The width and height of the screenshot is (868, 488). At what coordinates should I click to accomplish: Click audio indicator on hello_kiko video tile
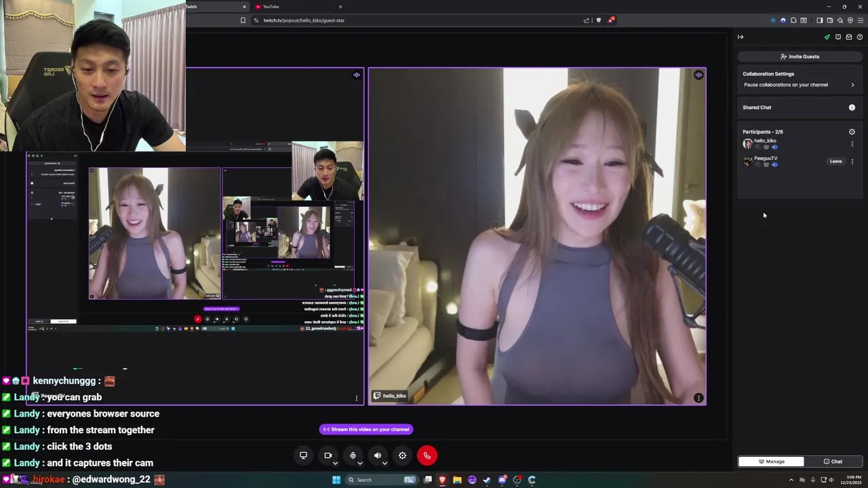click(698, 75)
